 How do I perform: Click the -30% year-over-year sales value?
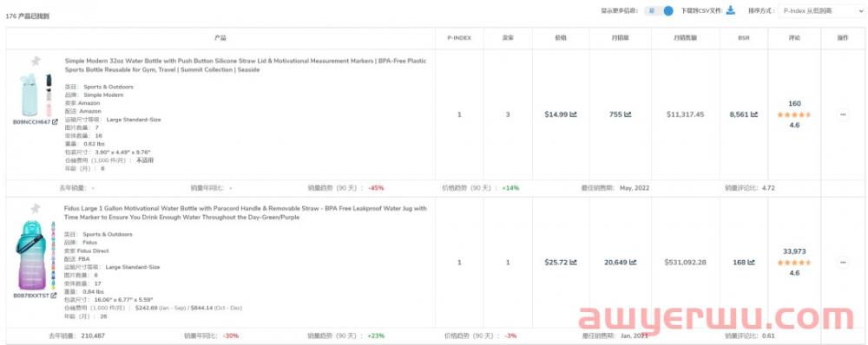[x=232, y=335]
